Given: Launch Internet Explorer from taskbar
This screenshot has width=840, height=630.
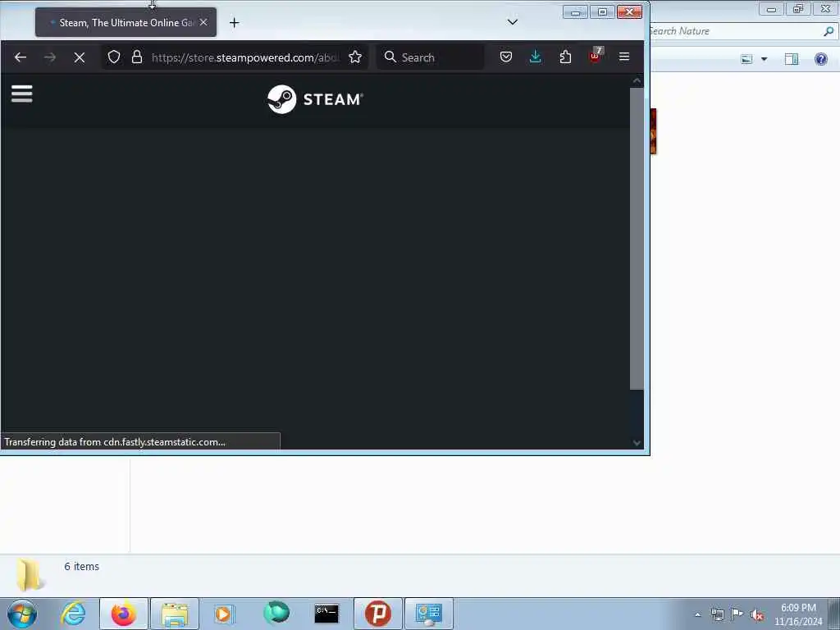Looking at the screenshot, I should coord(73,614).
